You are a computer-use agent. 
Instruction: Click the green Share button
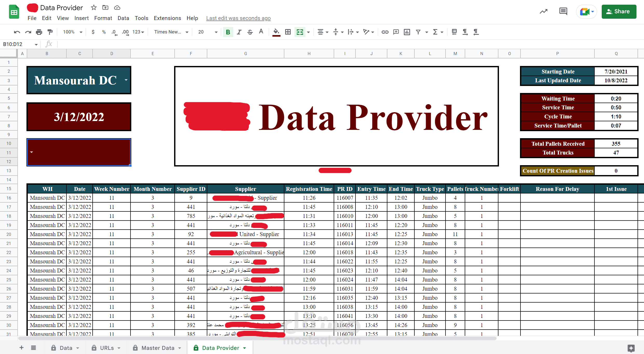pyautogui.click(x=619, y=11)
